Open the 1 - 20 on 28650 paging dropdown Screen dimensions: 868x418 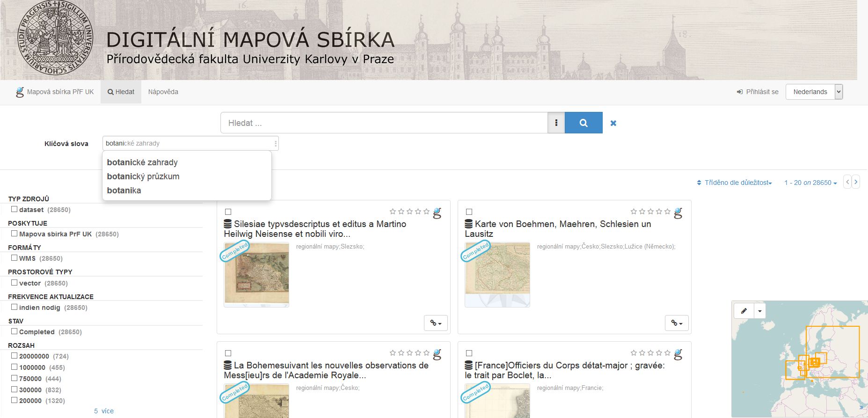pos(811,183)
